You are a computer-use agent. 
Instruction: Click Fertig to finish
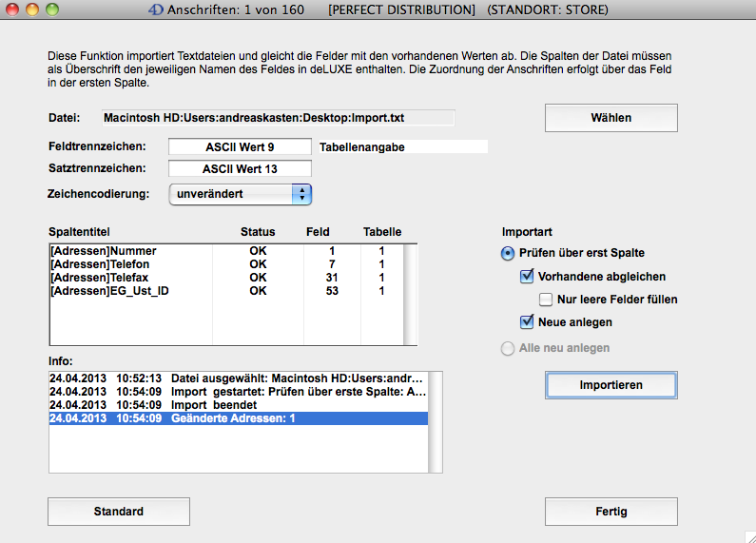611,512
